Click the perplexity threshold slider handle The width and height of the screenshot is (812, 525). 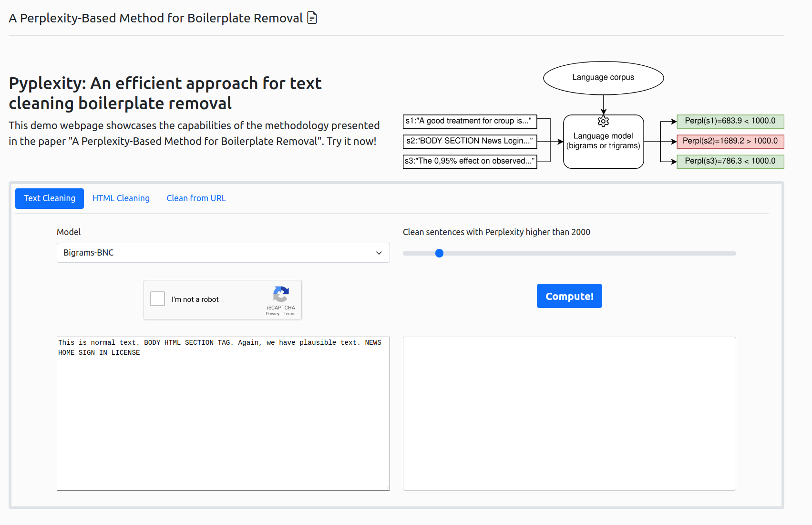click(439, 253)
